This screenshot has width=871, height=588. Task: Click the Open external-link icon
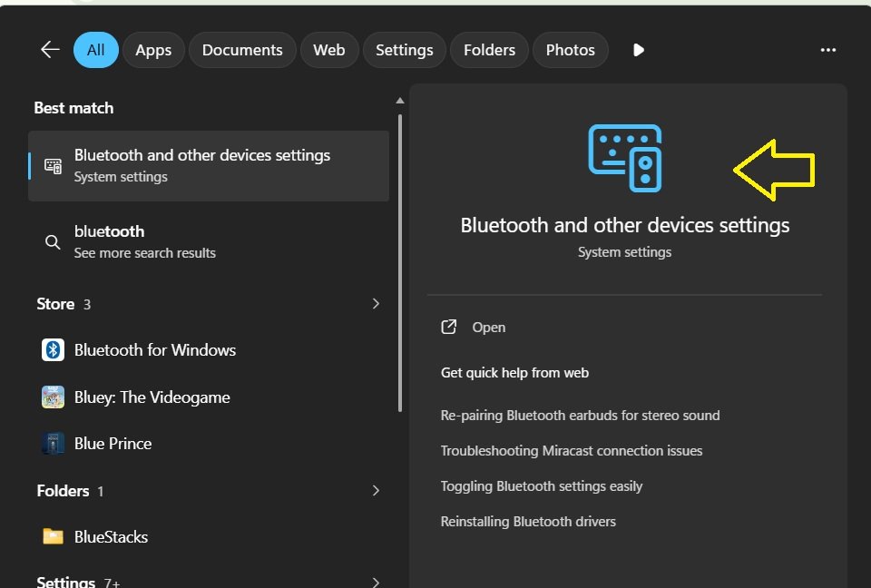tap(449, 327)
